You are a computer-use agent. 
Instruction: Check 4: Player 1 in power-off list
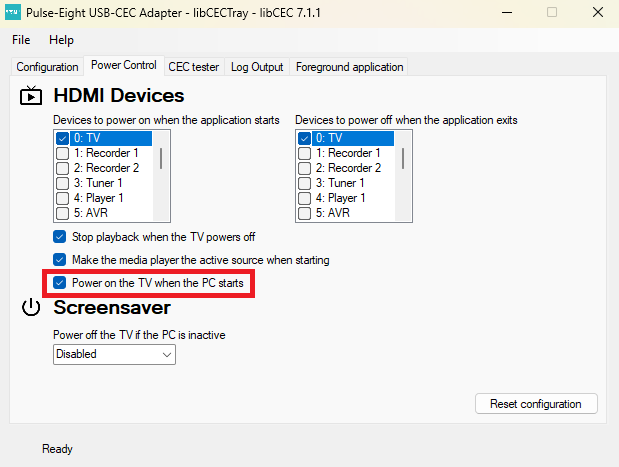tap(304, 198)
